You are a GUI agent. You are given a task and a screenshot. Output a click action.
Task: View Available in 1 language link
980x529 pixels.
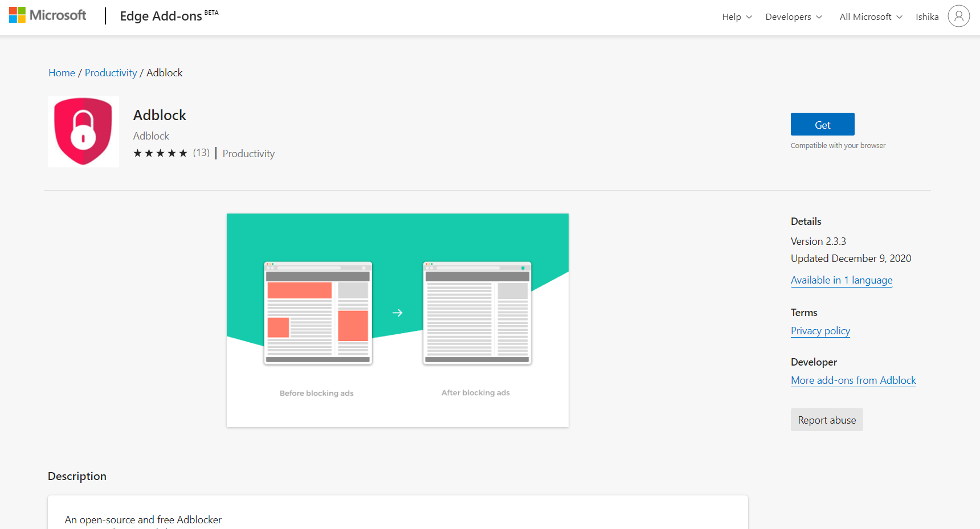pos(841,280)
